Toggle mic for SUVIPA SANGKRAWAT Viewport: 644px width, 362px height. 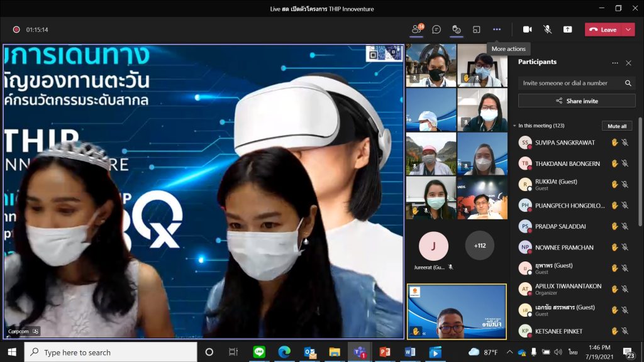click(x=625, y=143)
